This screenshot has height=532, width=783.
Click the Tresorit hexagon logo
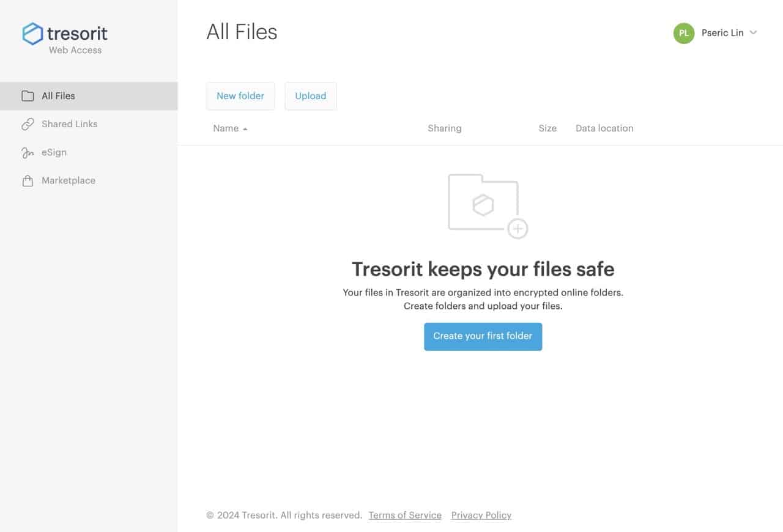pyautogui.click(x=32, y=34)
